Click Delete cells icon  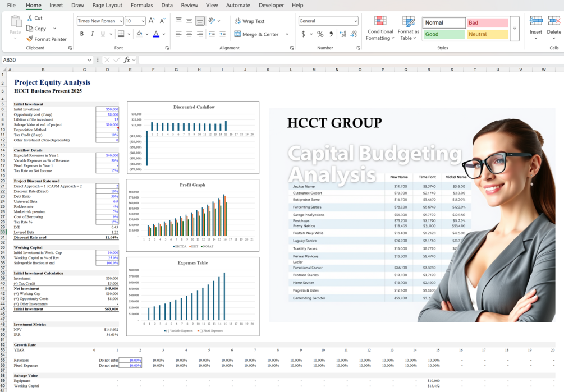[x=554, y=21]
